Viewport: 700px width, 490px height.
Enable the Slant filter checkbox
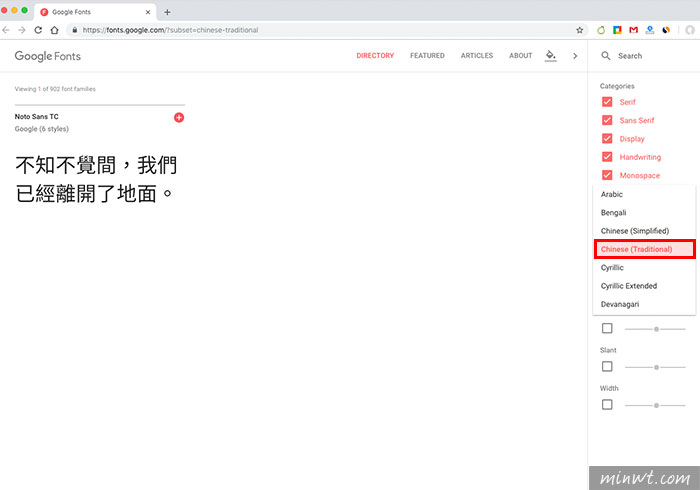607,366
